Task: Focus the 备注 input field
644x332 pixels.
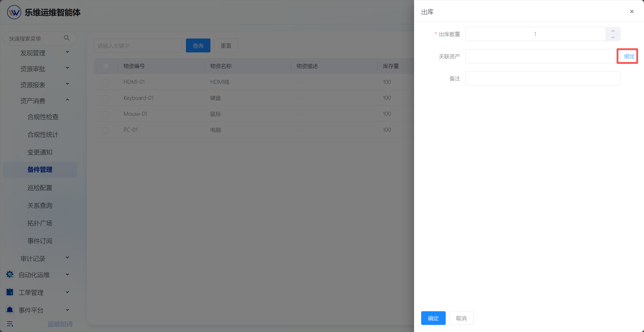Action: pos(543,78)
